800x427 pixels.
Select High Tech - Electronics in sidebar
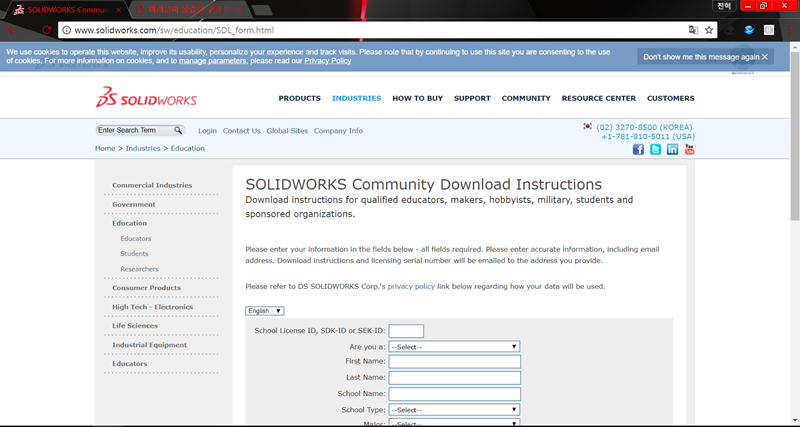tap(153, 307)
